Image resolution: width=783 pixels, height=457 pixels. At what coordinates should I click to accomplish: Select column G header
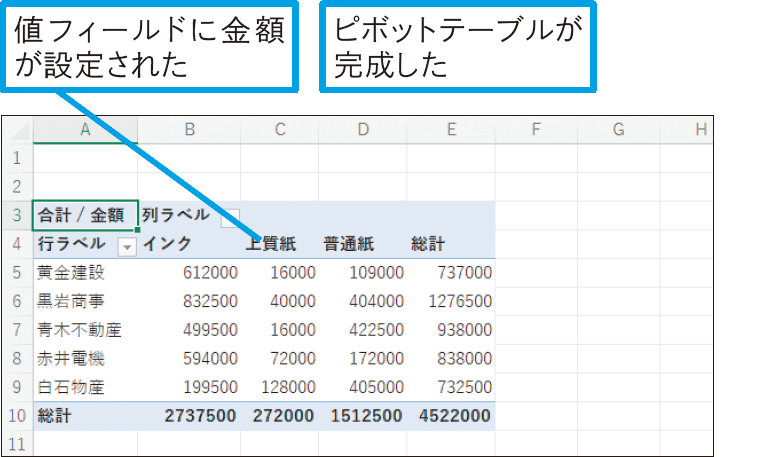pyautogui.click(x=617, y=129)
